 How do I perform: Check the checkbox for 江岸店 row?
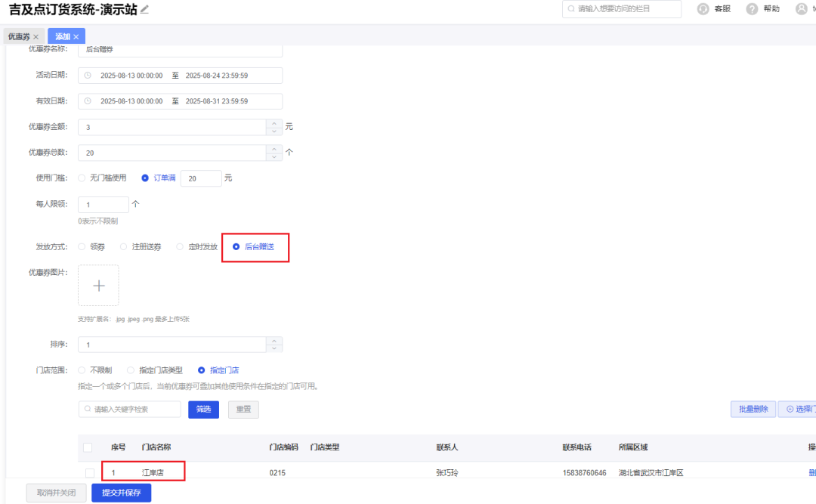90,473
